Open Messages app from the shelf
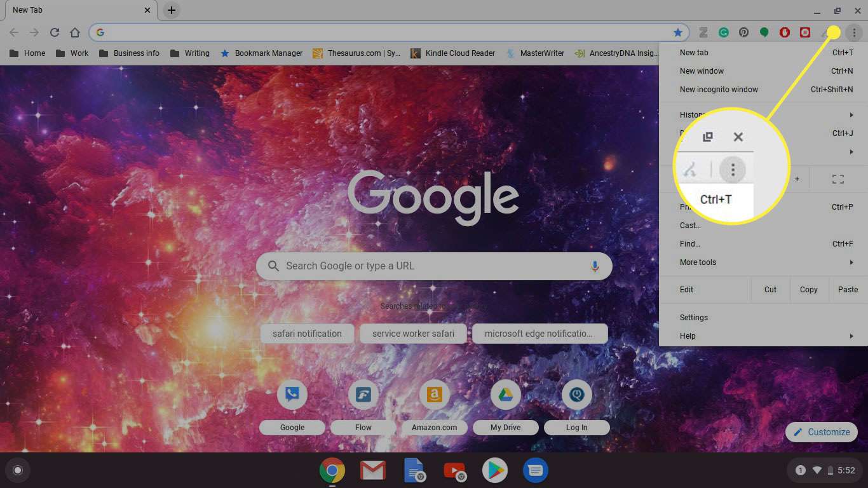This screenshot has width=868, height=488. [x=536, y=471]
